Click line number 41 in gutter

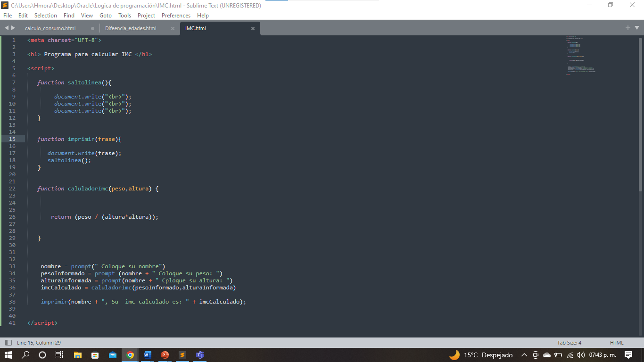(12, 323)
